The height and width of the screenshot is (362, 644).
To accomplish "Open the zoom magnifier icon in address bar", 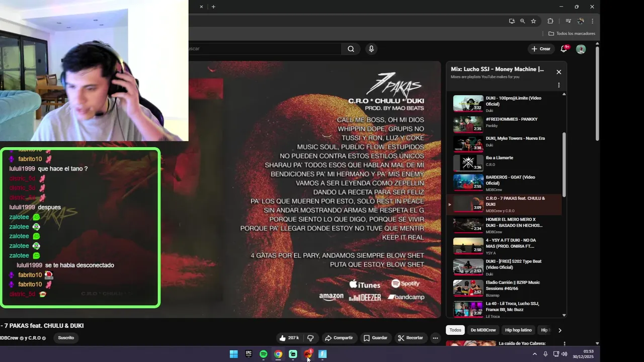I will click(522, 21).
